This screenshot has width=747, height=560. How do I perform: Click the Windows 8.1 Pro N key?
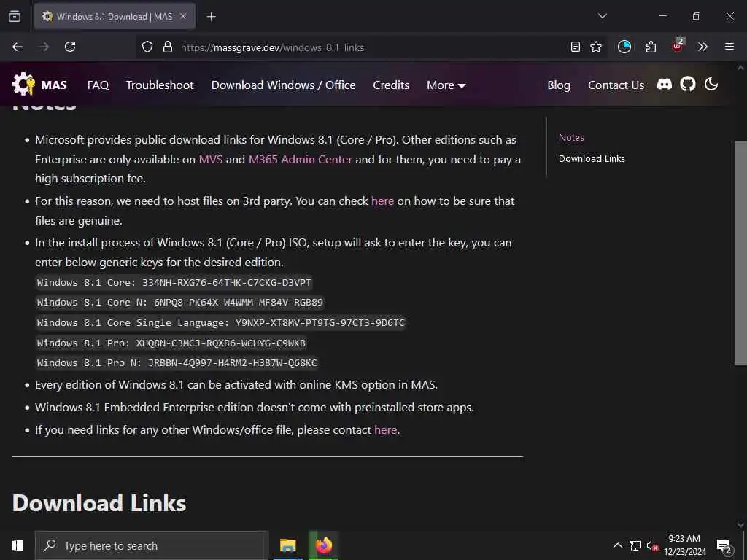point(177,363)
